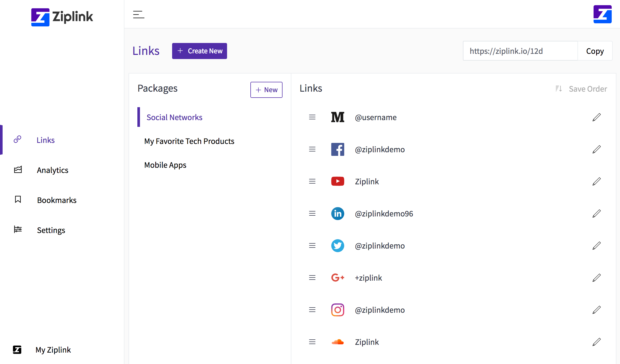
Task: Click the @username Medium link text
Action: [x=376, y=117]
